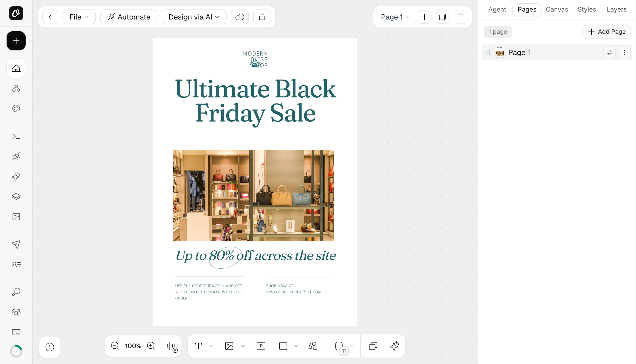This screenshot has height=364, width=636.
Task: Select the FRIDAYFUN promo code text
Action: click(210, 292)
